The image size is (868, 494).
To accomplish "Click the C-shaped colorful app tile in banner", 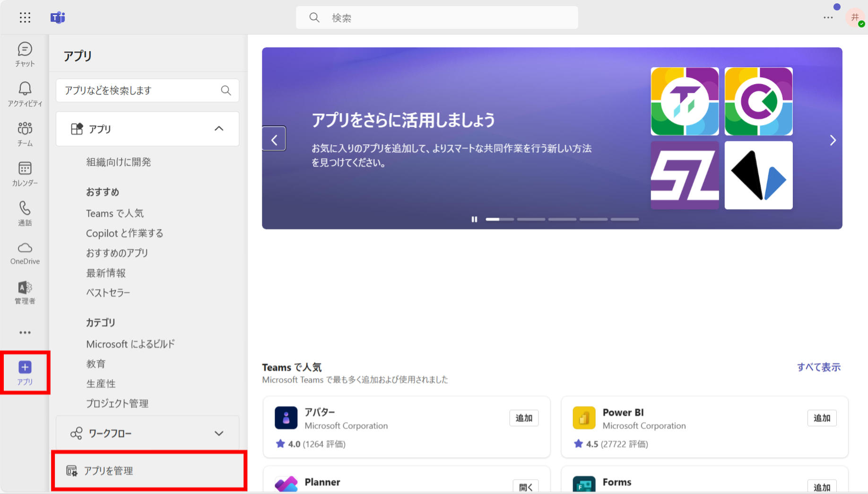I will (x=758, y=101).
